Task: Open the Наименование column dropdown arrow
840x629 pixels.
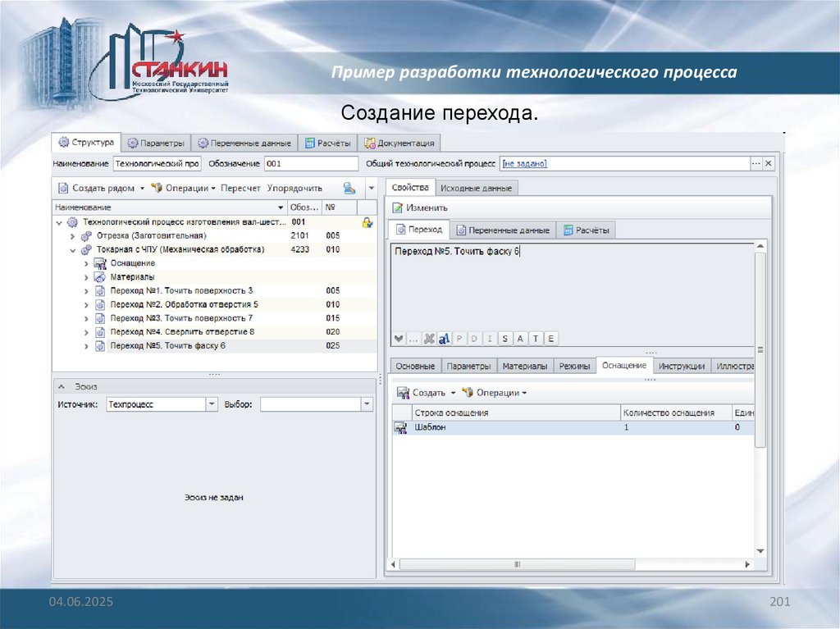Action: (x=281, y=207)
